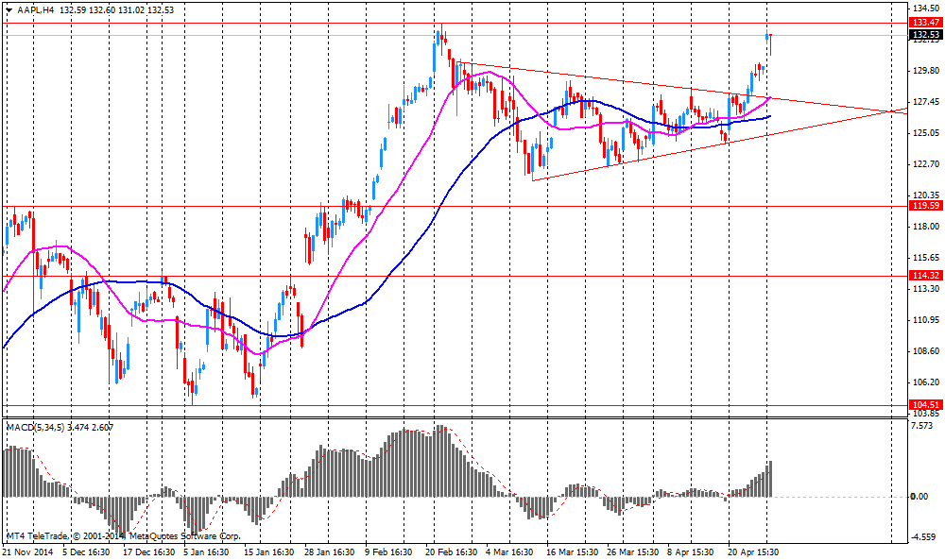The width and height of the screenshot is (945, 560).
Task: Click the 120.35 price scale value
Action: (x=926, y=195)
